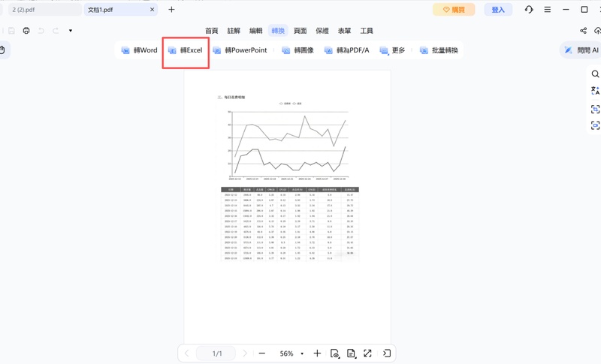This screenshot has height=364, width=601.
Task: Click the 轉為PDF/A conversion option
Action: [x=347, y=50]
